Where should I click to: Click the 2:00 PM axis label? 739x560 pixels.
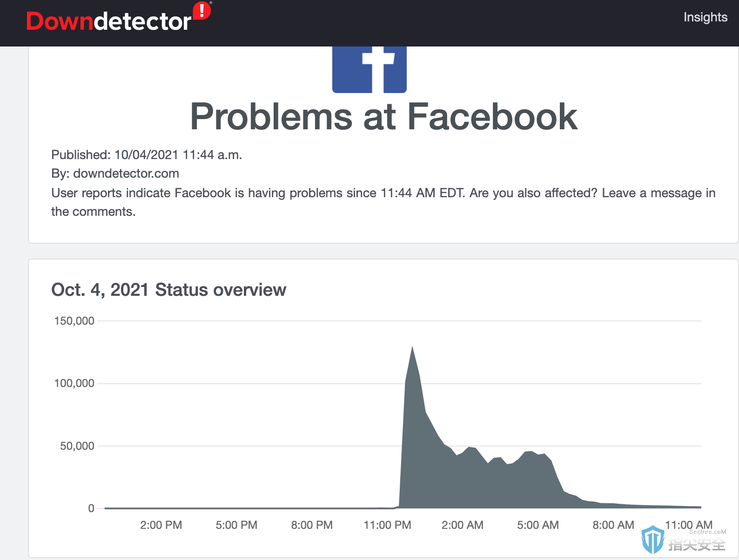tap(161, 525)
